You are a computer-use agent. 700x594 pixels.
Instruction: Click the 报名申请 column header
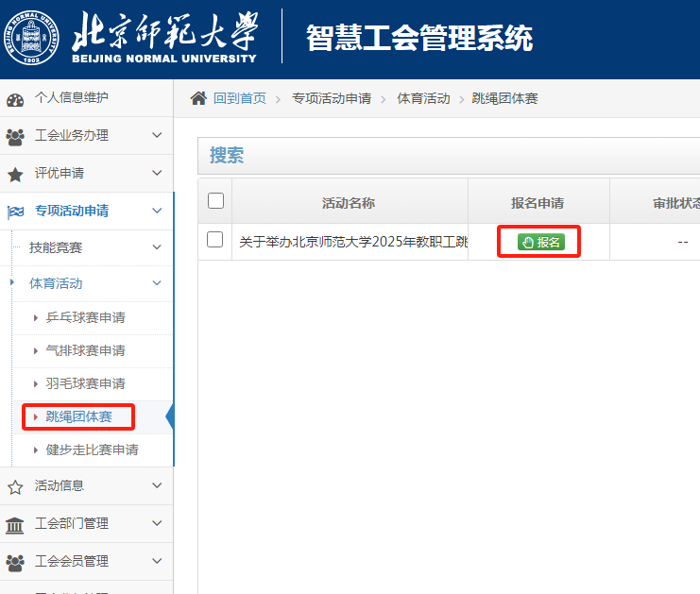coord(538,203)
